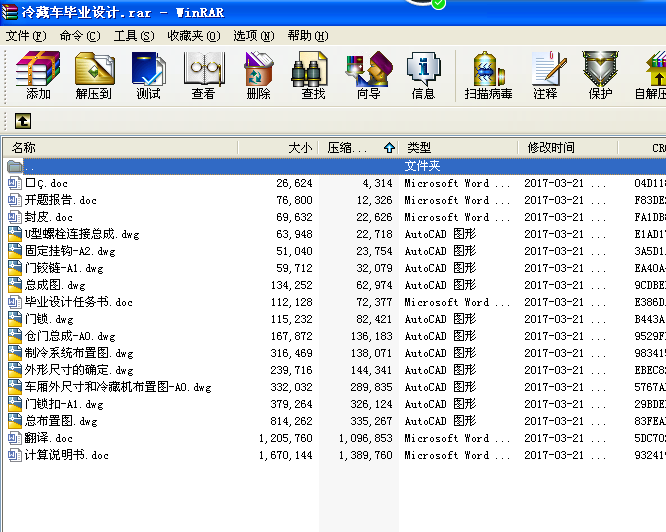Image resolution: width=666 pixels, height=532 pixels.
Task: Select the file 仓门总成-A0.dwg
Action: click(70, 336)
